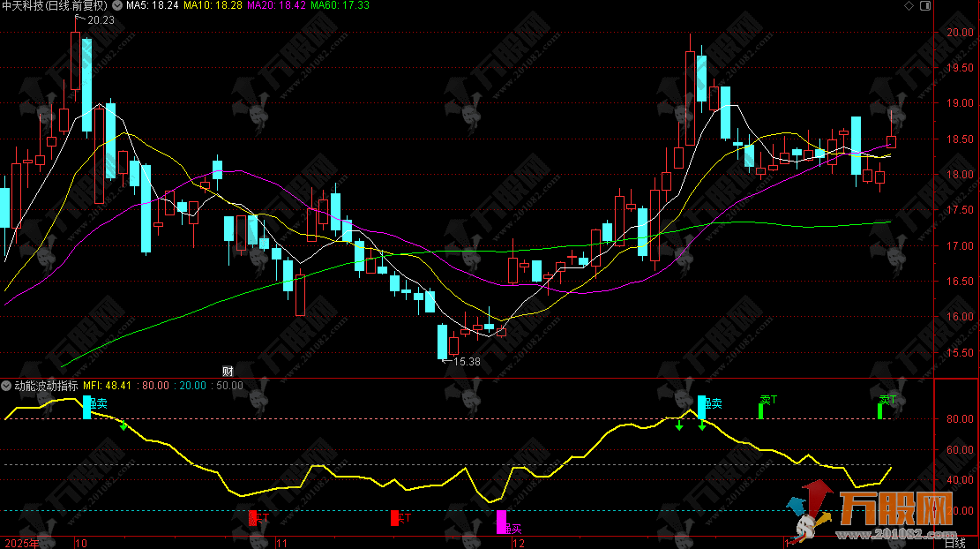980x549 pixels.
Task: Click the 18.50 price axis label
Action: click(x=960, y=139)
